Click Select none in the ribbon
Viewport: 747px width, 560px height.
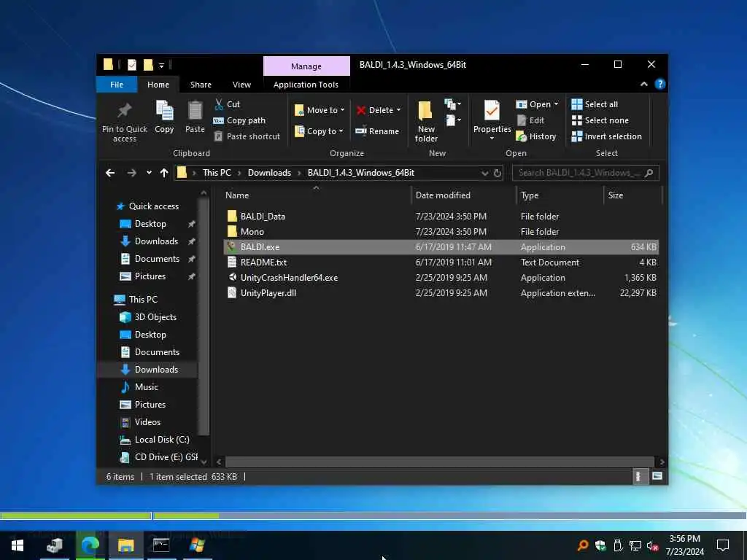[600, 120]
